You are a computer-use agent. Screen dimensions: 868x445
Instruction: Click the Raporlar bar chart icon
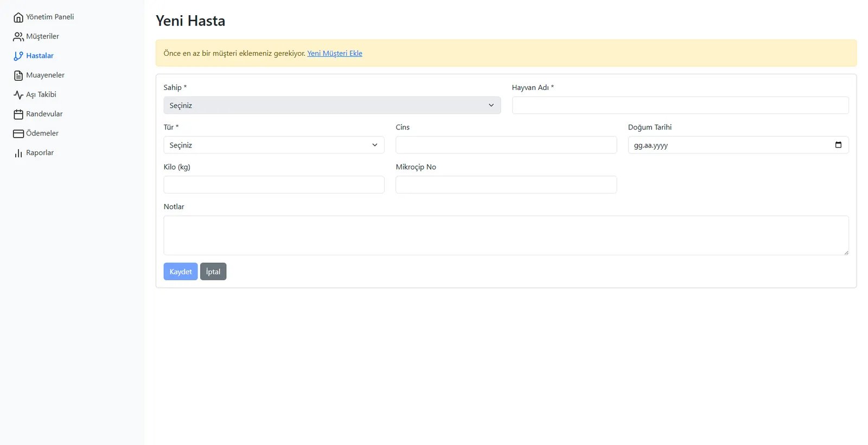18,153
